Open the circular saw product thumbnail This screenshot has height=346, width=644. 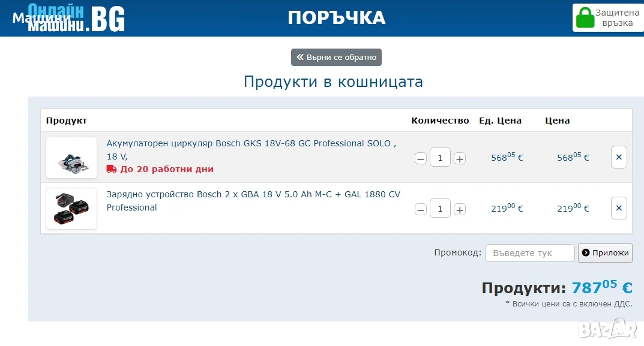point(71,158)
